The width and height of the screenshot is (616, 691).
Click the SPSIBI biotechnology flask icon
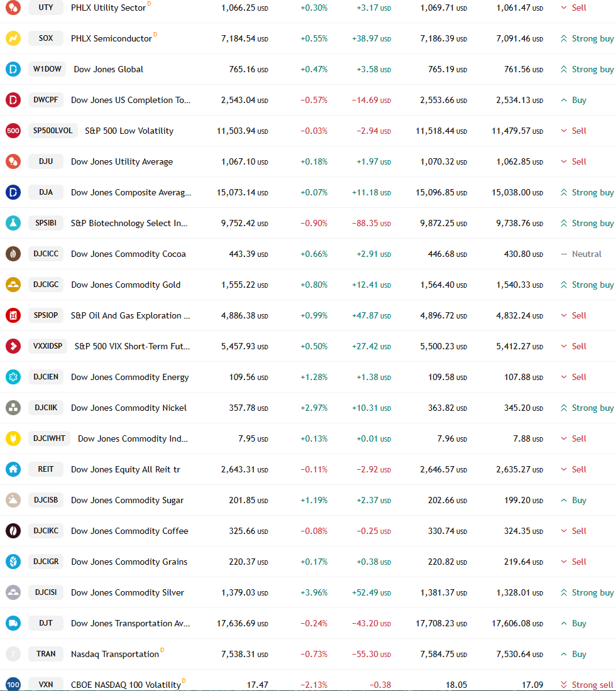point(13,223)
